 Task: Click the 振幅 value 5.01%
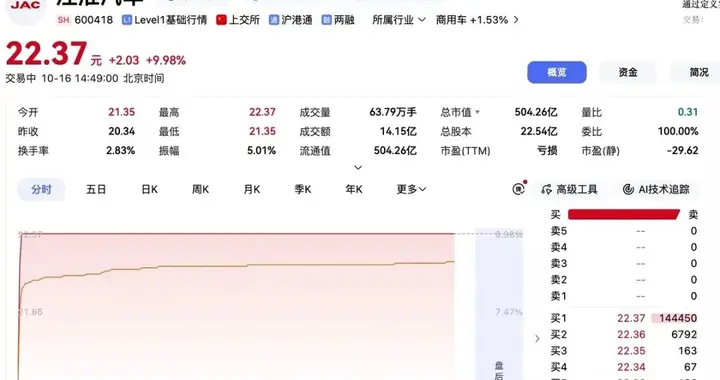click(x=261, y=151)
